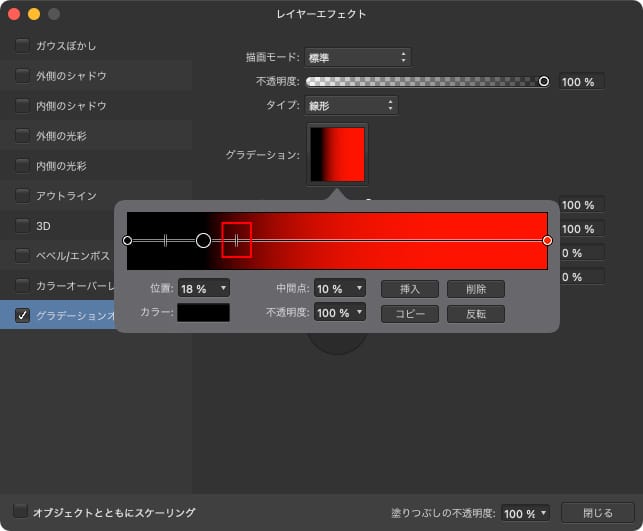643x531 pixels.
Task: Expand the 中間点 10 % dropdown
Action: pyautogui.click(x=340, y=288)
